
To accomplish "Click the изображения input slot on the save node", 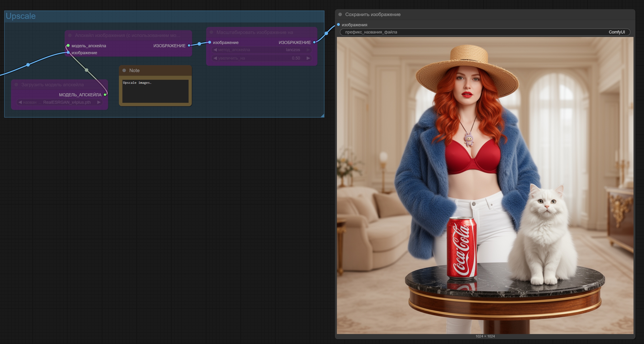I will (x=338, y=24).
